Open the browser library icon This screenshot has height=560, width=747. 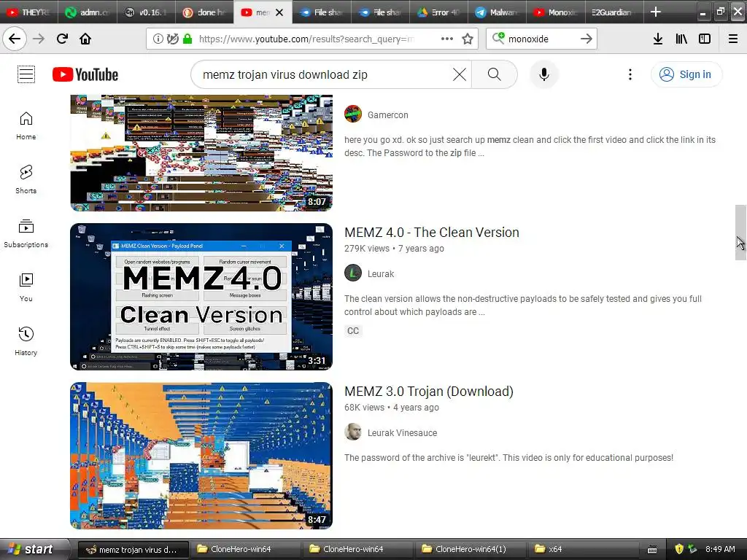[x=681, y=39]
